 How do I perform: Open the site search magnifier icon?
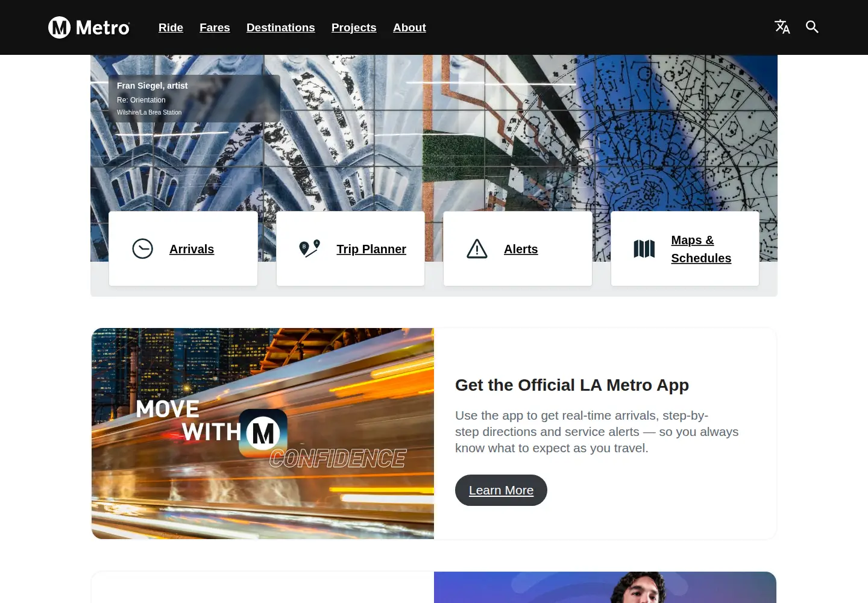[x=812, y=27]
